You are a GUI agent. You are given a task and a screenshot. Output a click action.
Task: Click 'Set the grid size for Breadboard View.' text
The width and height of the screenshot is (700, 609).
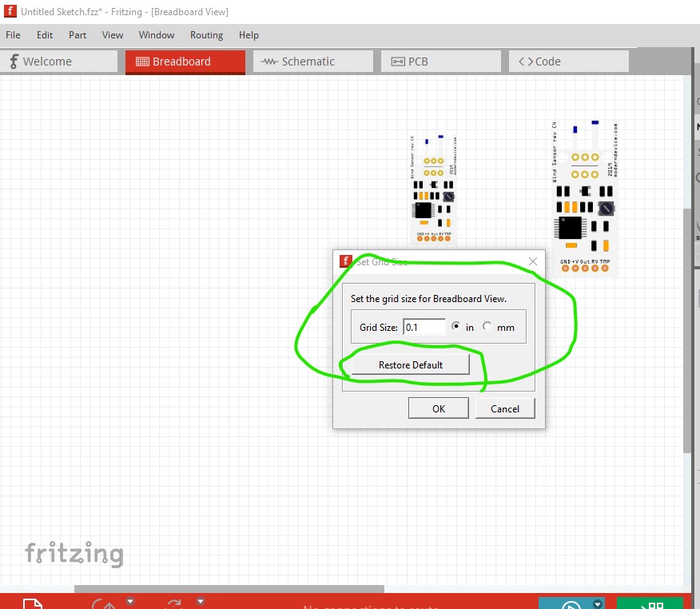coord(428,299)
